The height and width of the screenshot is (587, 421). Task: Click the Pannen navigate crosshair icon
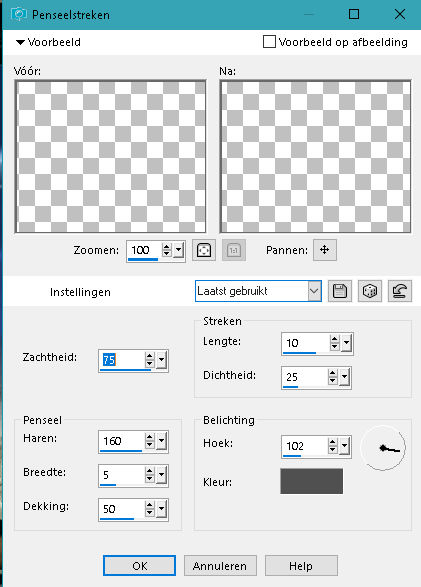click(324, 250)
